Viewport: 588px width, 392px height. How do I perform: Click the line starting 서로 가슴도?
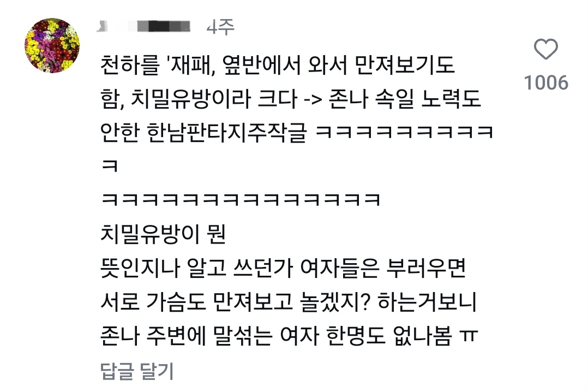point(289,301)
